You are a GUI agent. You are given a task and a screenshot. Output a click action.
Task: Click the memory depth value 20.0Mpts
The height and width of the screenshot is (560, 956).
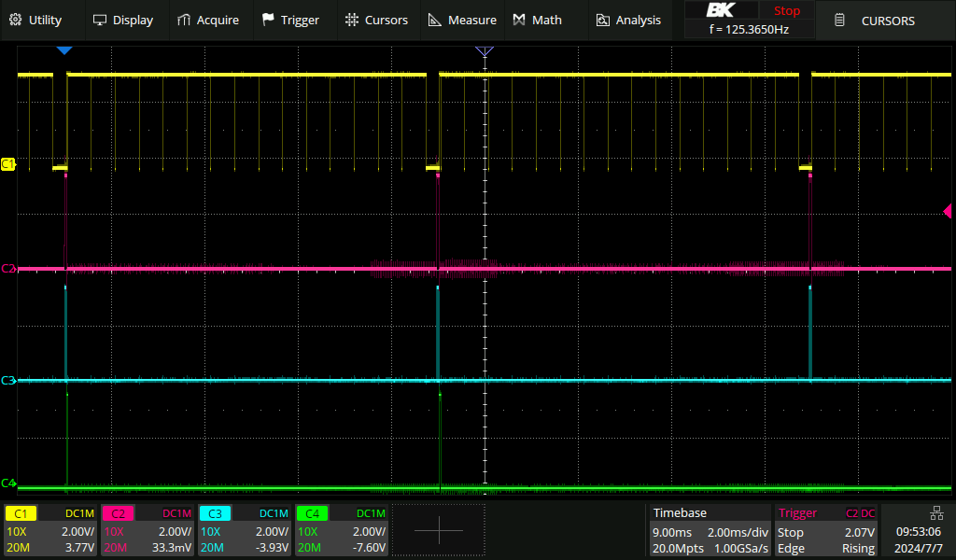(x=678, y=549)
